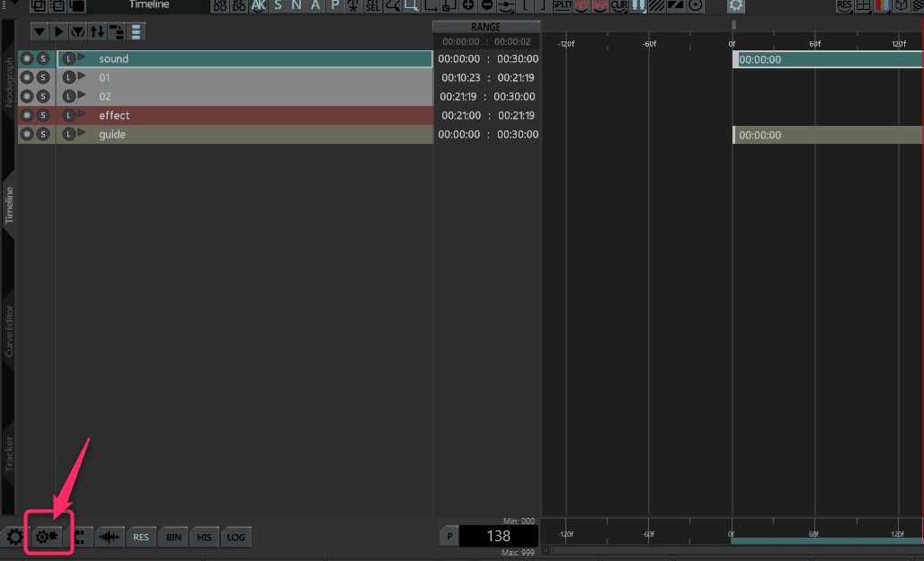Select the effect track name
924x561 pixels.
pyautogui.click(x=114, y=115)
